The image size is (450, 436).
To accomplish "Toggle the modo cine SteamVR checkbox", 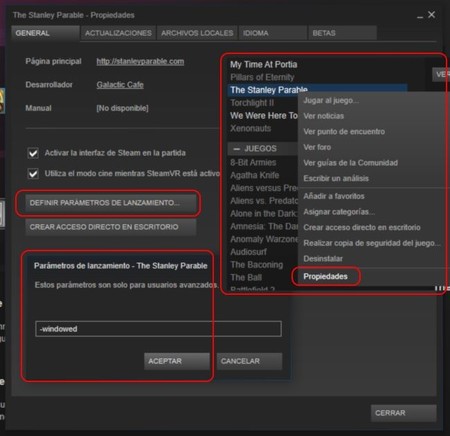I will click(33, 174).
